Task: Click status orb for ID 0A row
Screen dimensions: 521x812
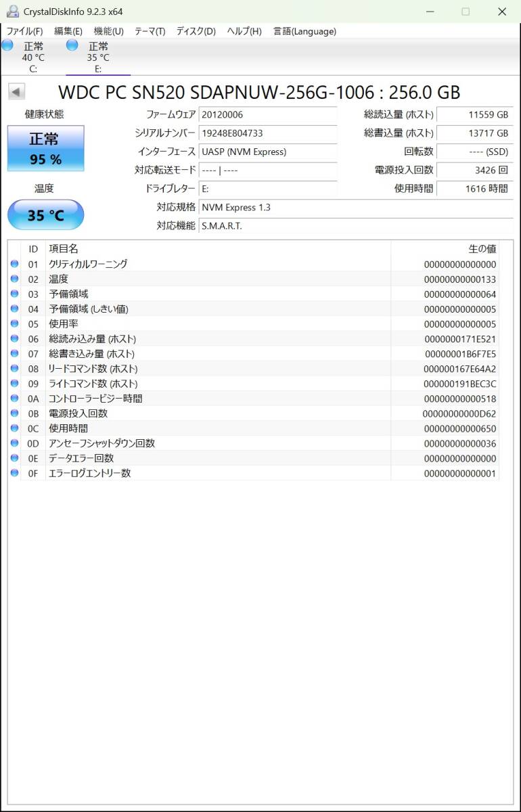Action: 14,398
